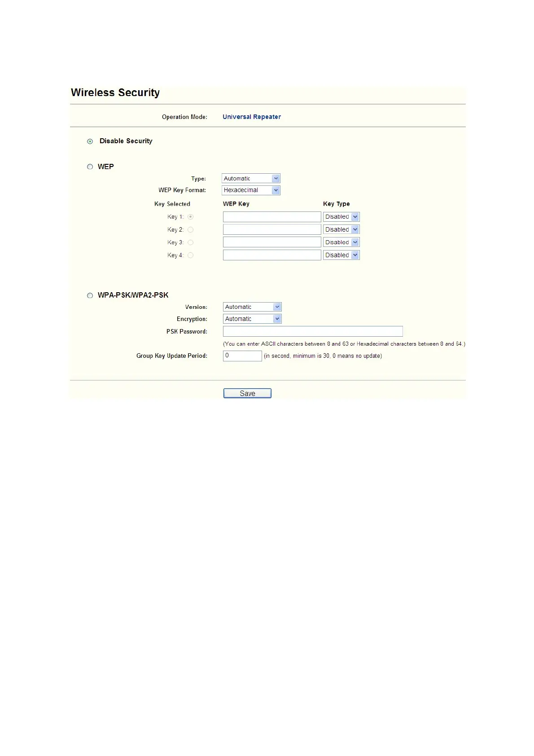Select Key 3 radio button
Image resolution: width=534 pixels, height=756 pixels.
pos(191,242)
